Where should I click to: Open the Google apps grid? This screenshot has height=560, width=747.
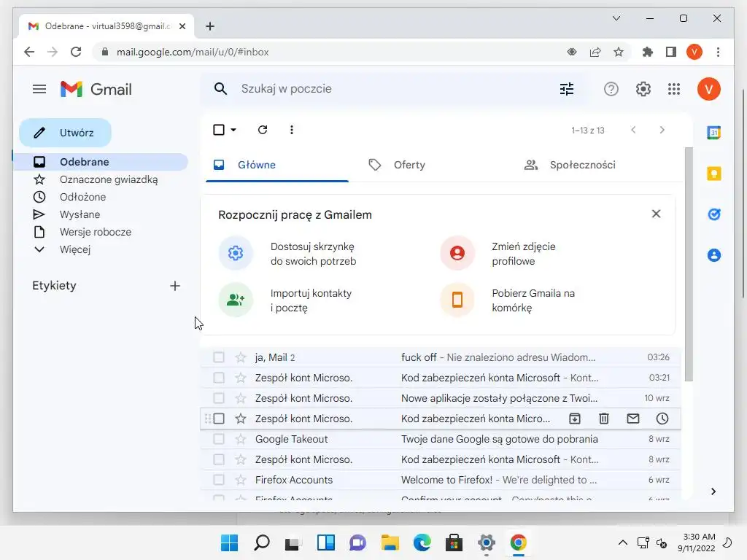pyautogui.click(x=674, y=89)
